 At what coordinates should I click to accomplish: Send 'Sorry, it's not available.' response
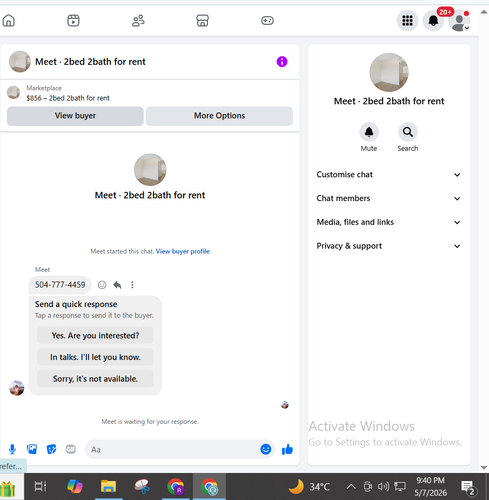(95, 379)
